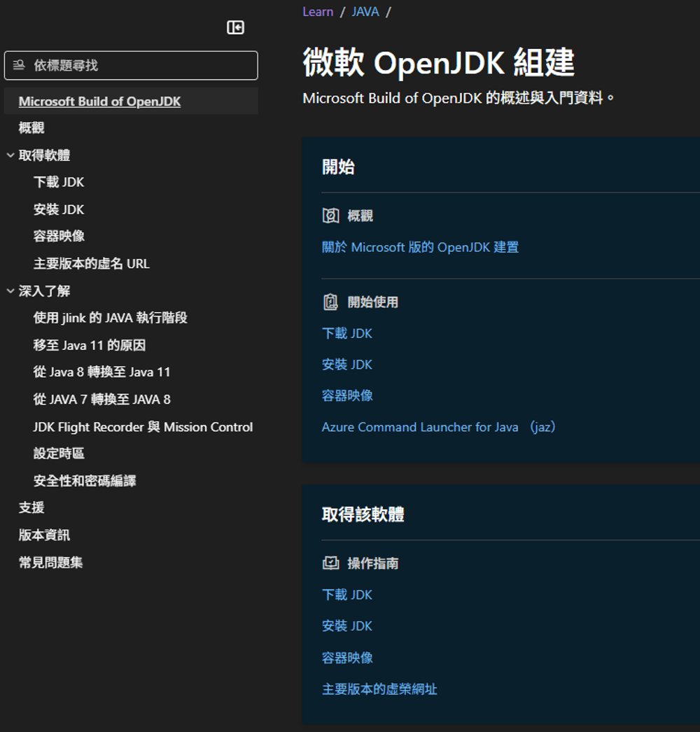
Task: Open 安裝 JDK link under 操作指南
Action: pyautogui.click(x=347, y=626)
